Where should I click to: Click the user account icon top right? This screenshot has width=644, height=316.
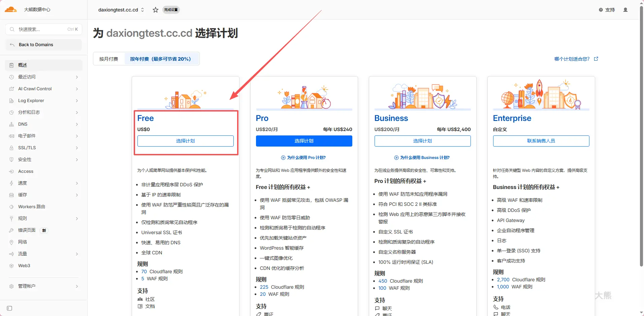[x=625, y=10]
